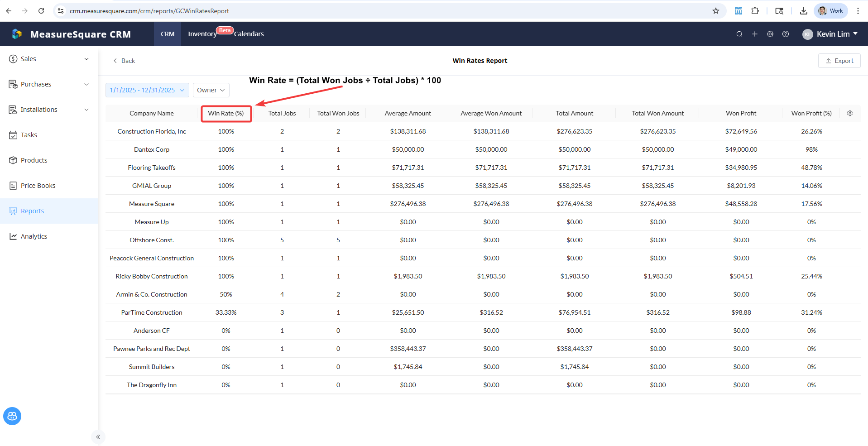Collapse the sidebar with double-chevron icon
The height and width of the screenshot is (446, 868).
pyautogui.click(x=98, y=437)
